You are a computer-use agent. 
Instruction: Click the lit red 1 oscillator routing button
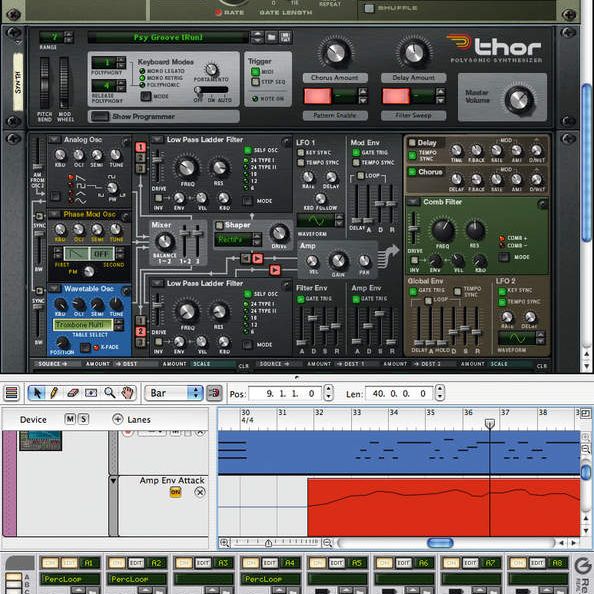141,147
